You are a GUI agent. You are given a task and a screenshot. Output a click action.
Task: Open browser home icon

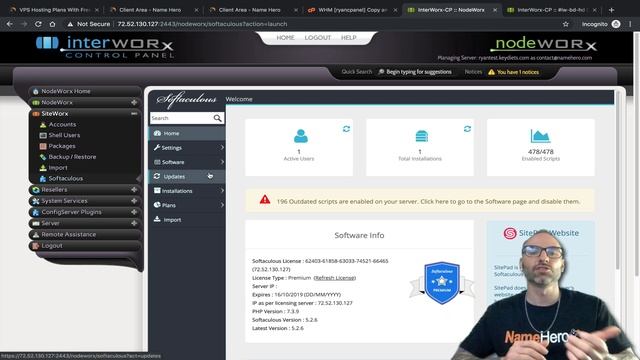[52, 24]
